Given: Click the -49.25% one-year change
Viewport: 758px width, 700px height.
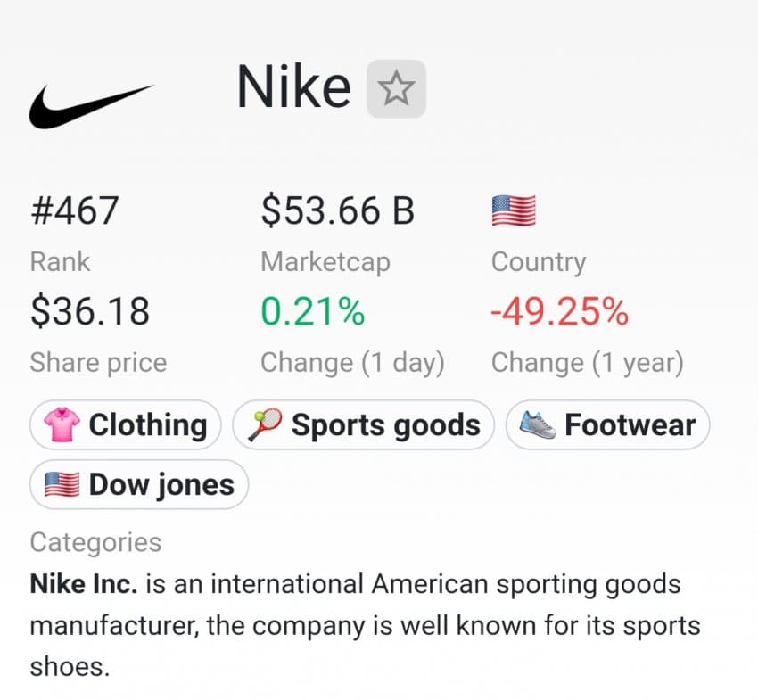Looking at the screenshot, I should pos(560,311).
